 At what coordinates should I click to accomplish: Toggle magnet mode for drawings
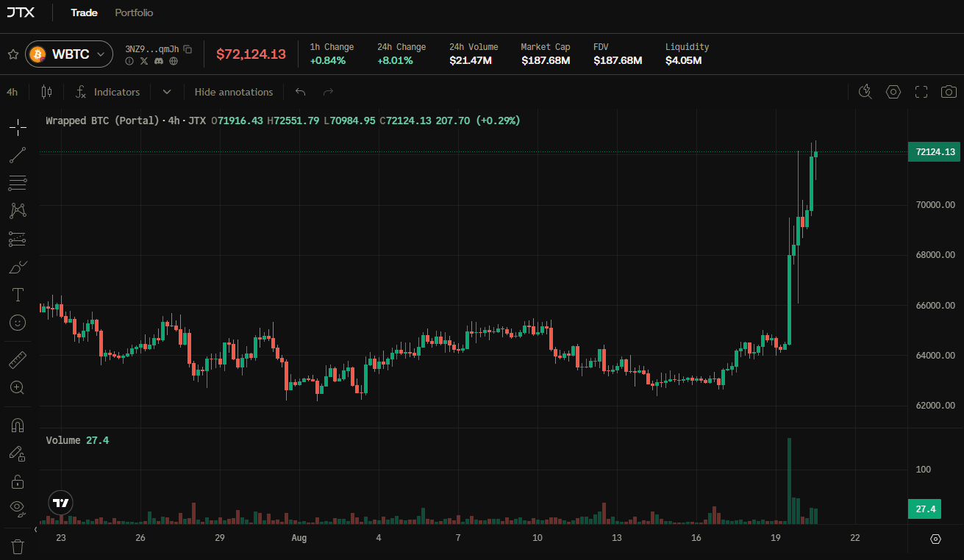pyautogui.click(x=18, y=425)
